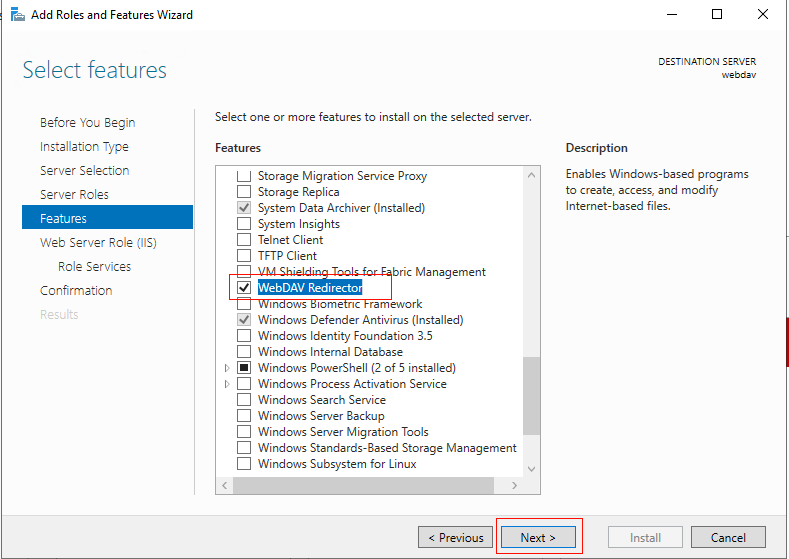Image resolution: width=789 pixels, height=559 pixels.
Task: Enable the Windows Internal Database checkbox
Action: pos(244,352)
